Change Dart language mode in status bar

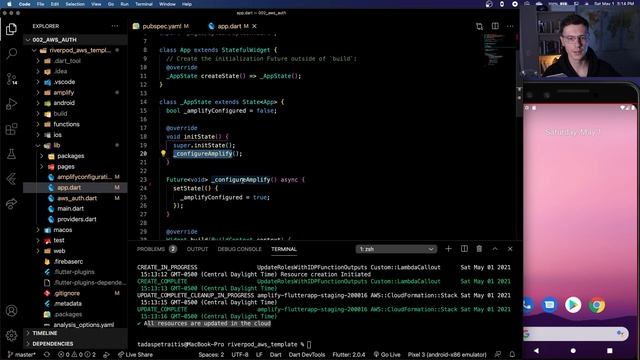coord(276,355)
